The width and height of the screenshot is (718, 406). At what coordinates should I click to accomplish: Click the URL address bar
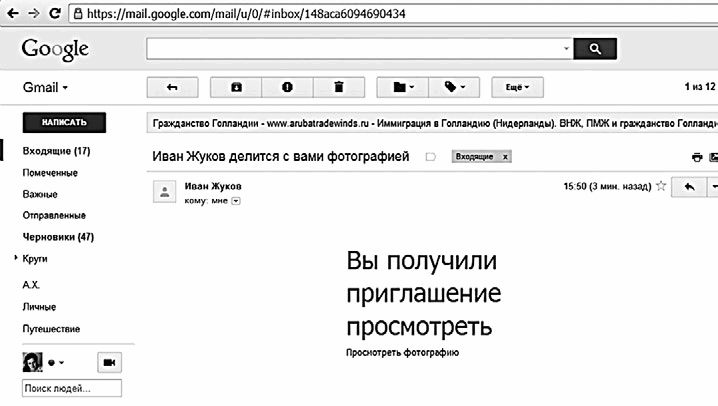[x=394, y=14]
